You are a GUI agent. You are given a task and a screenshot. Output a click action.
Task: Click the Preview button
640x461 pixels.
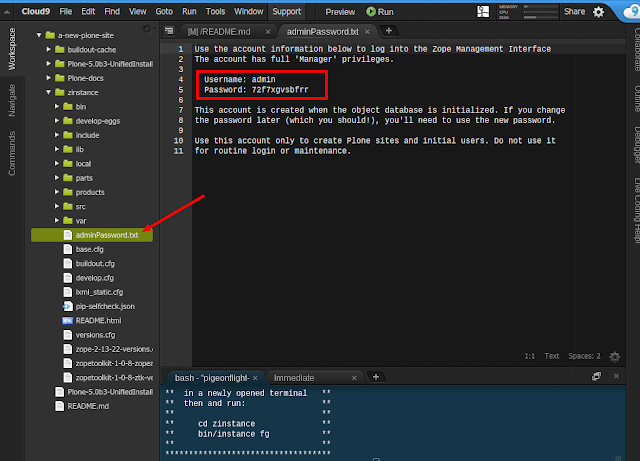(340, 12)
